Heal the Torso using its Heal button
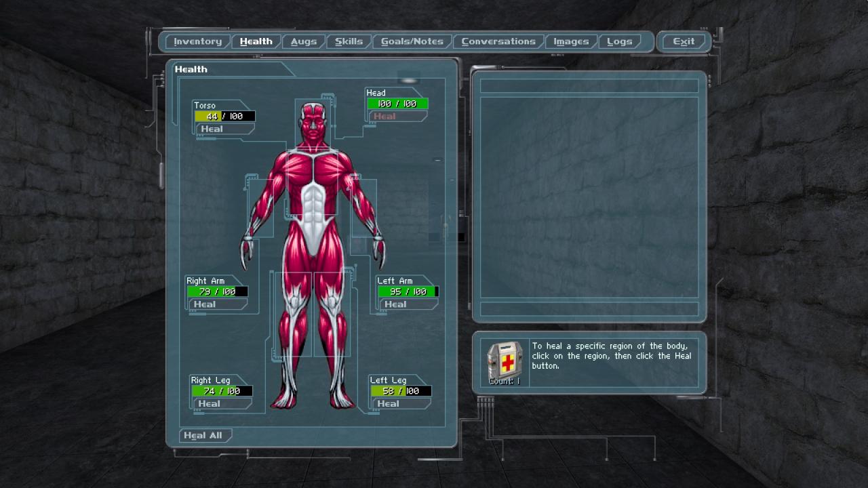The width and height of the screenshot is (868, 488). [x=212, y=129]
